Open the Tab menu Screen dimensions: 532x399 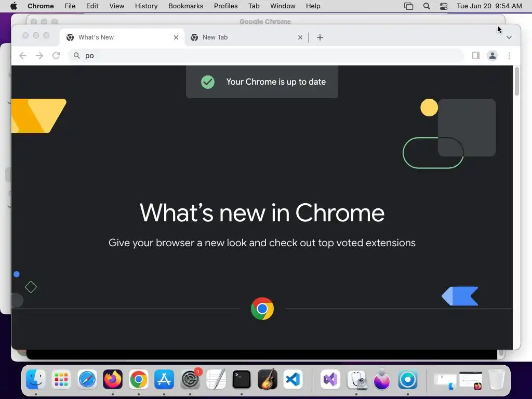254,6
